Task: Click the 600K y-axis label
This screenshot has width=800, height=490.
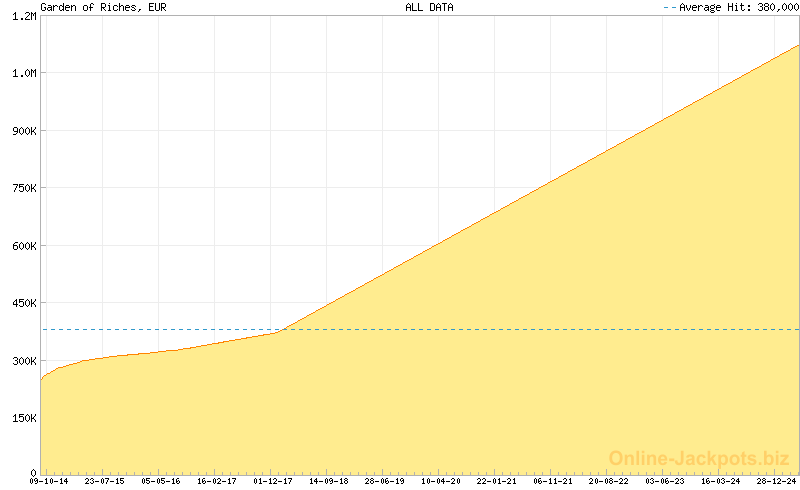Action: tap(23, 246)
